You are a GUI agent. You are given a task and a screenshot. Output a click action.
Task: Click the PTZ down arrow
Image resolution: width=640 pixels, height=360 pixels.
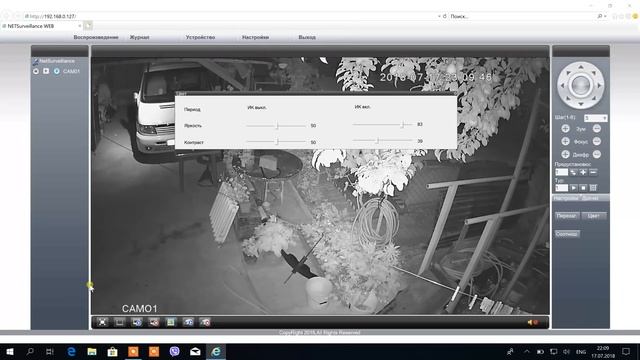pos(580,104)
